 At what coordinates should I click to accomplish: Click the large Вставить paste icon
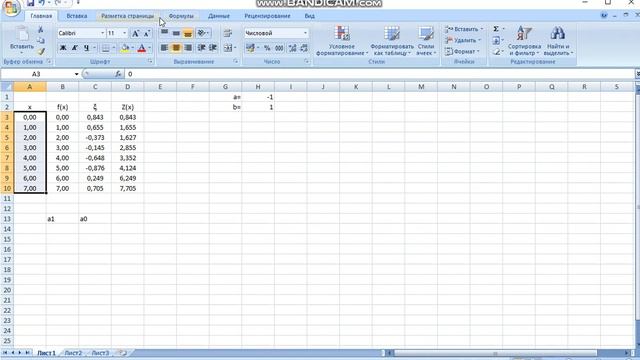(x=22, y=34)
